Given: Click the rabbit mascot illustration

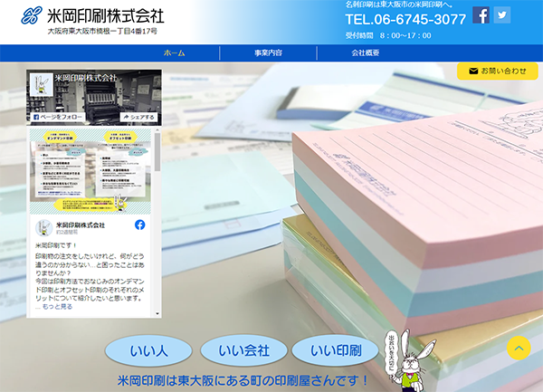Looking at the screenshot, I should (x=411, y=360).
